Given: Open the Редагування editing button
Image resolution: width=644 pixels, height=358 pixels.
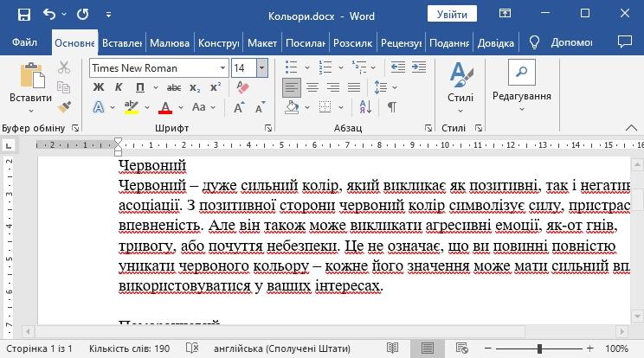Looking at the screenshot, I should coord(522,86).
